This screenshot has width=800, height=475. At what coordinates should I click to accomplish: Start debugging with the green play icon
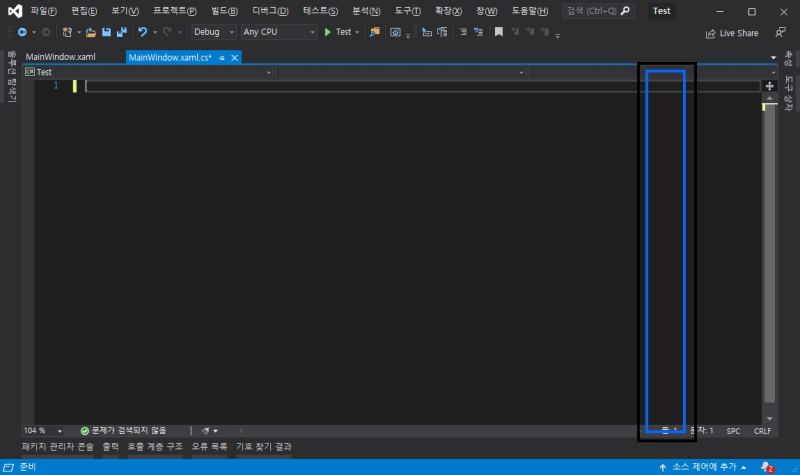tap(328, 32)
